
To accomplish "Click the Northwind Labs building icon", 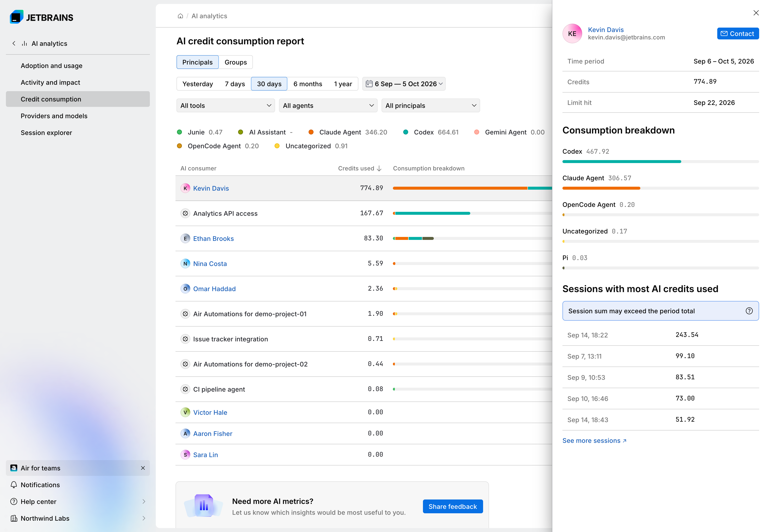I will click(14, 518).
